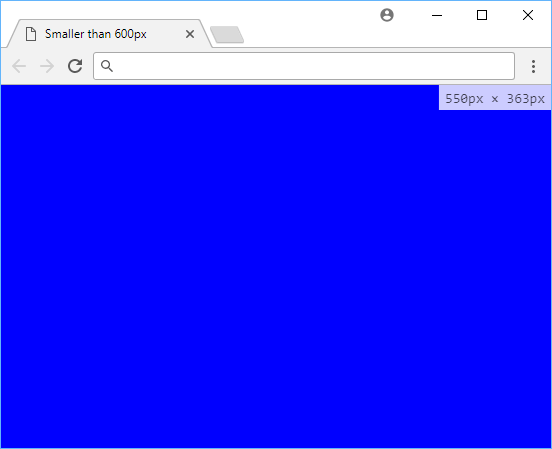552x449 pixels.
Task: Maximize the browser window
Action: click(482, 15)
